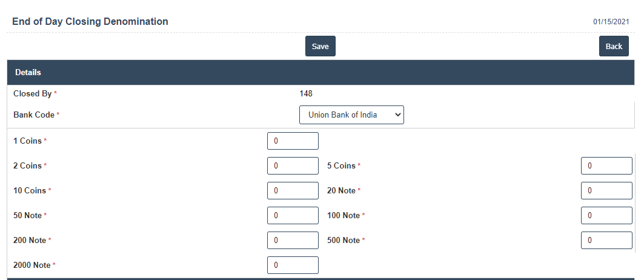
Task: Focus the 2000 Note input field
Action: click(293, 265)
